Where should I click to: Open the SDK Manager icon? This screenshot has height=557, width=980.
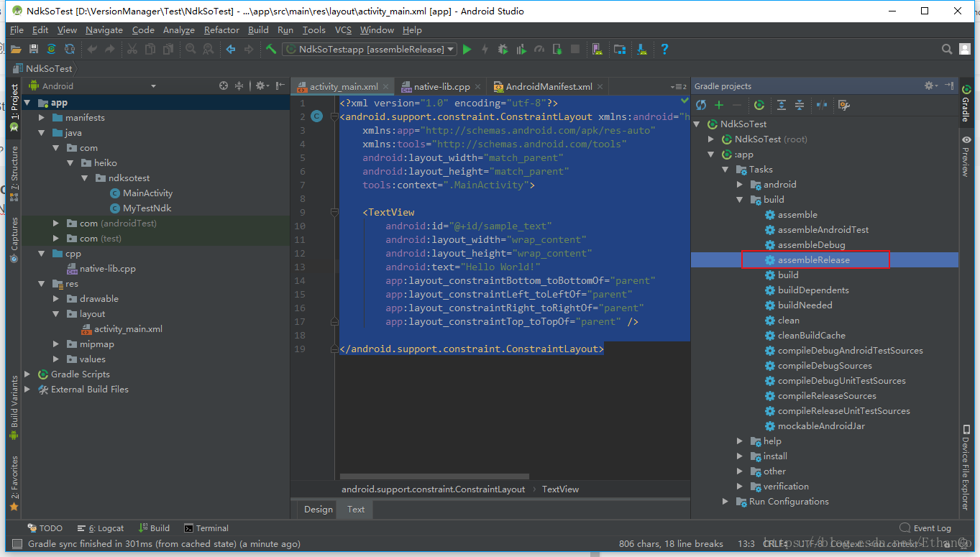click(x=641, y=49)
